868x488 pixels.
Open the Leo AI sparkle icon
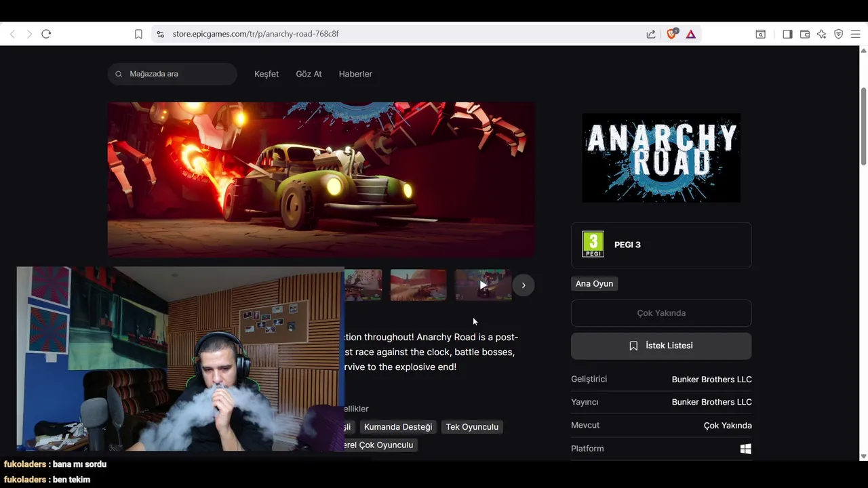tap(821, 34)
